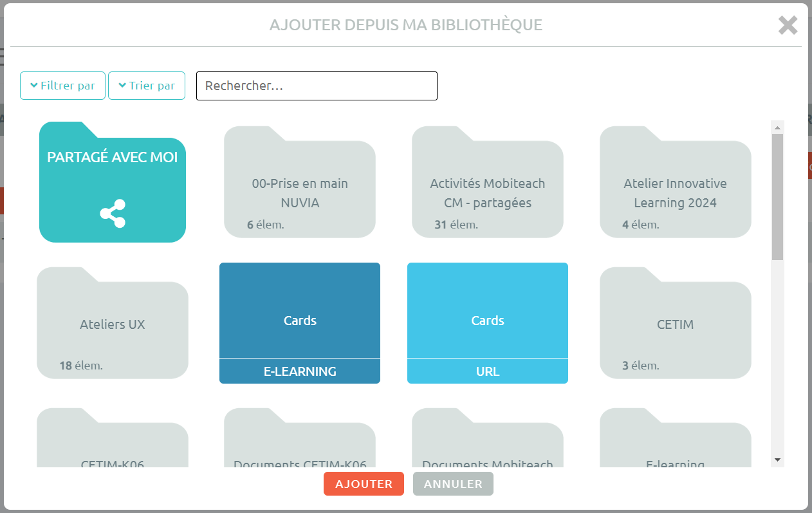Screen dimensions: 812x513
Task: Open the 00-Prise en main NUVIA folder
Action: (300, 182)
